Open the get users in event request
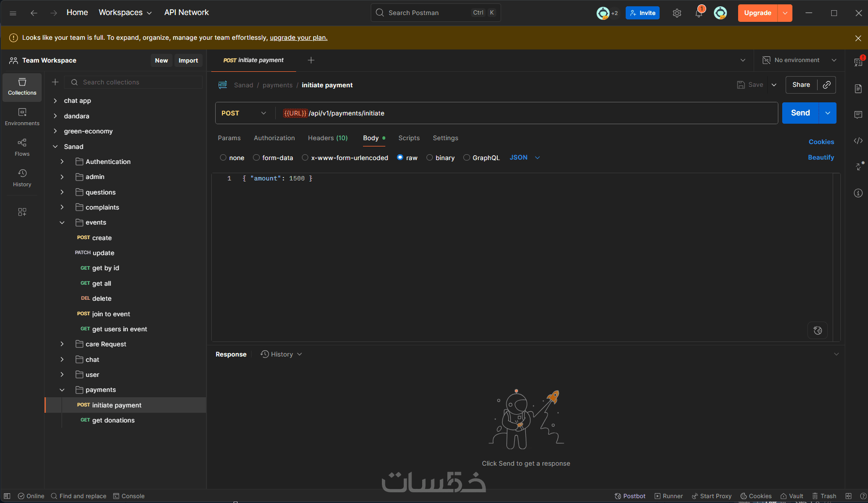 (120, 329)
